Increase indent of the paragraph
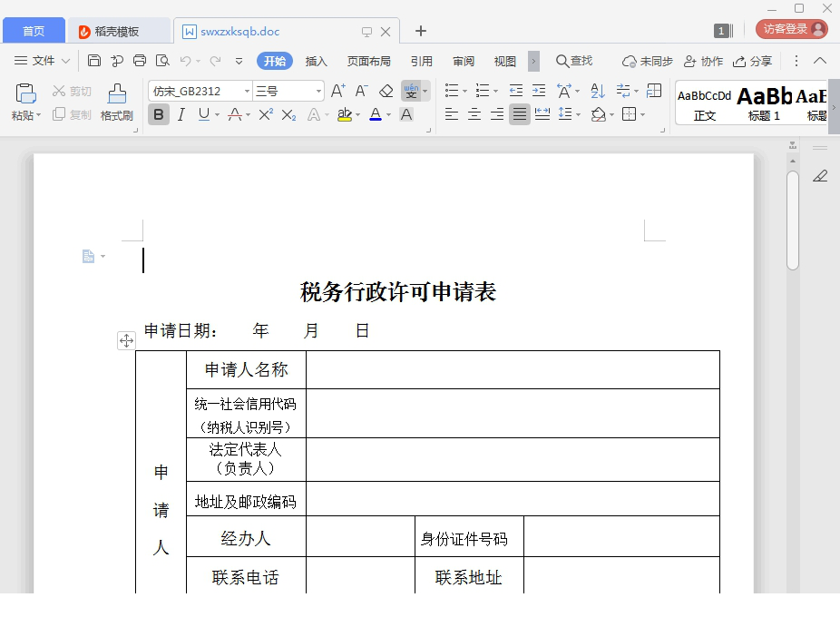Image resolution: width=840 pixels, height=617 pixels. [x=537, y=90]
